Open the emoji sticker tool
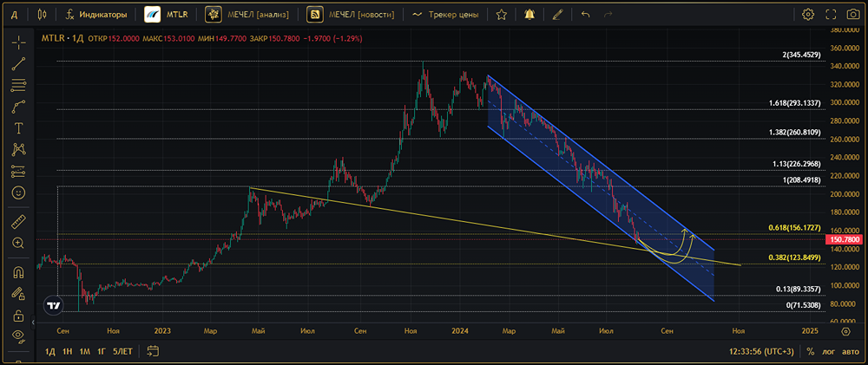This screenshot has height=365, width=868. coord(18,192)
